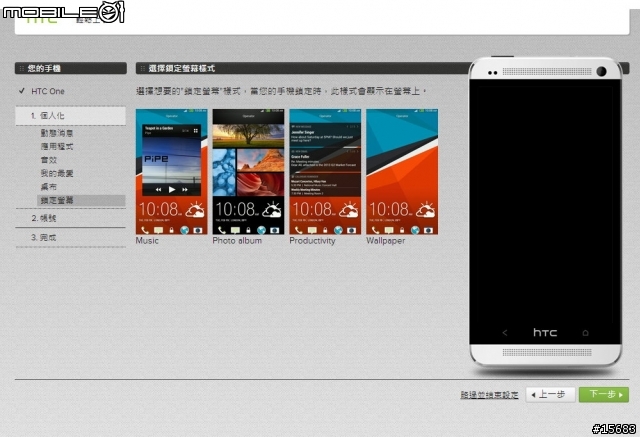Screen dimensions: 640x437
Task: Click the grip icon on 您的手機 header
Action: (x=22, y=68)
